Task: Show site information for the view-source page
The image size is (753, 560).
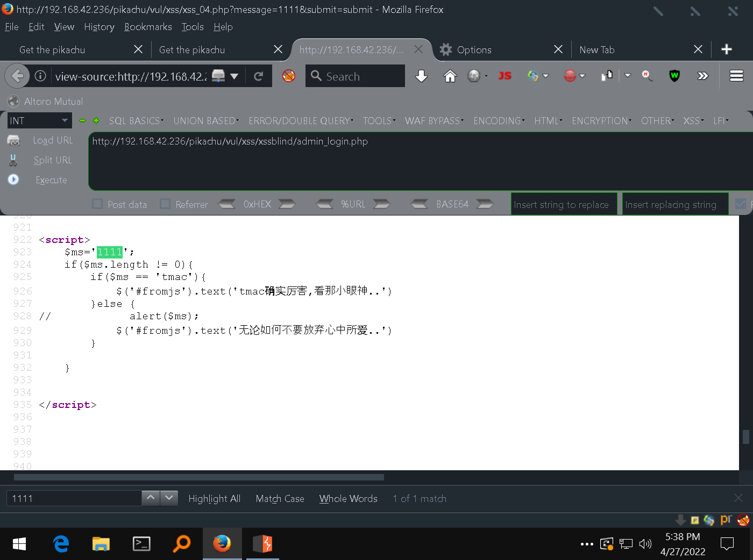Action: click(x=40, y=76)
